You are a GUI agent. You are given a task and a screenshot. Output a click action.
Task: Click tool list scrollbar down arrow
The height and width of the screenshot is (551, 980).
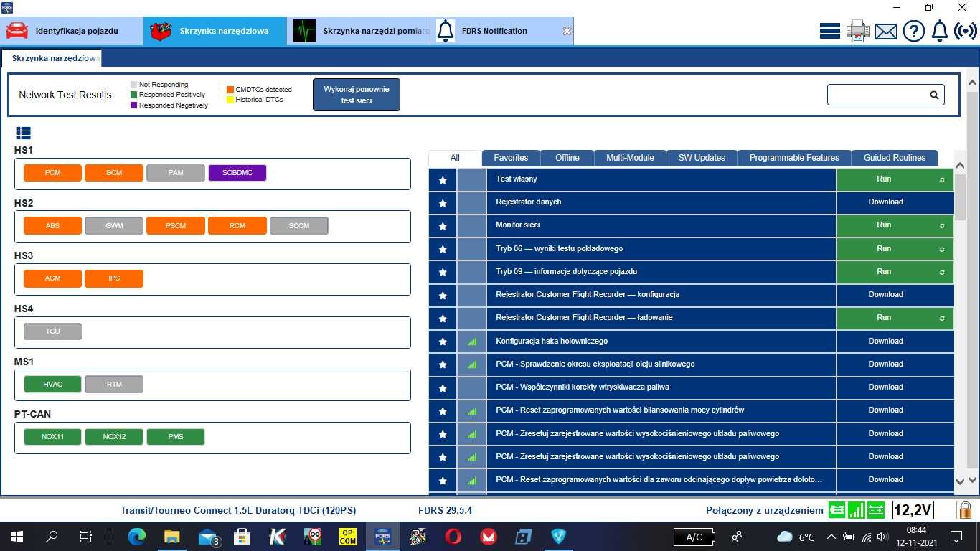click(961, 481)
